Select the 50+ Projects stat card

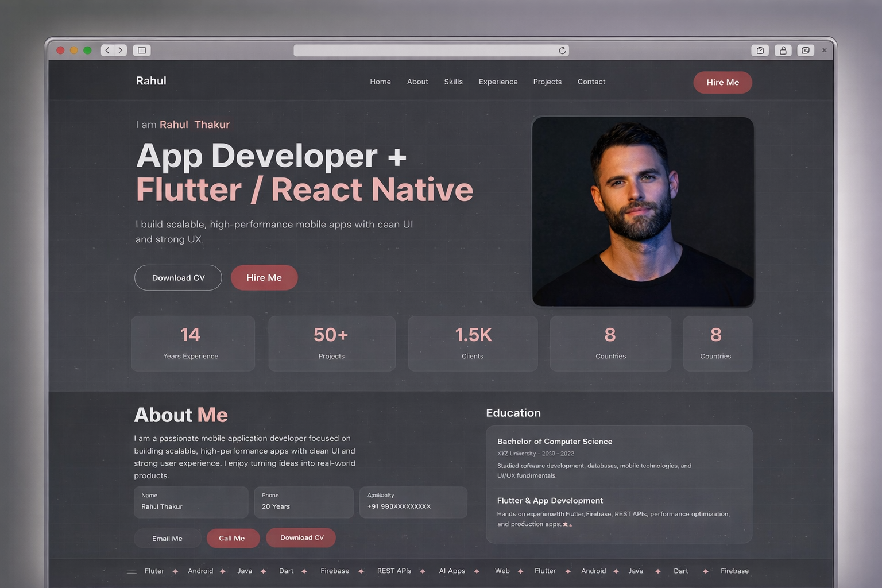(331, 343)
